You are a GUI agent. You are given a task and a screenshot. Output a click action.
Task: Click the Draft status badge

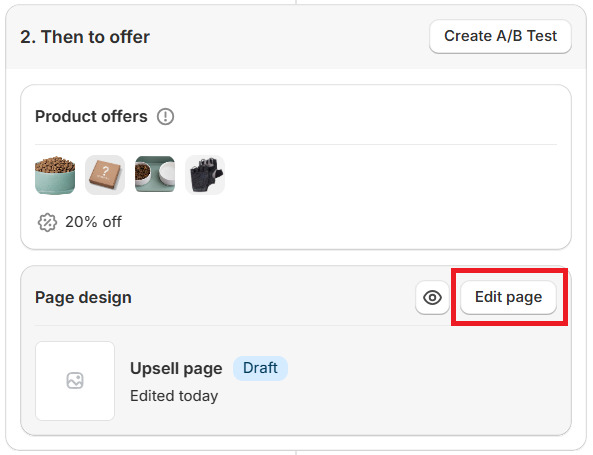coord(260,368)
